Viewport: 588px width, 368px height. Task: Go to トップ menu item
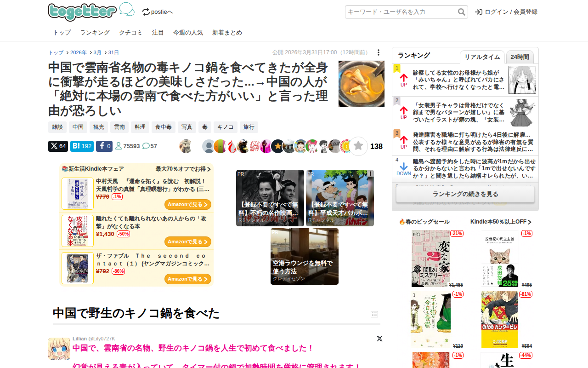click(62, 33)
